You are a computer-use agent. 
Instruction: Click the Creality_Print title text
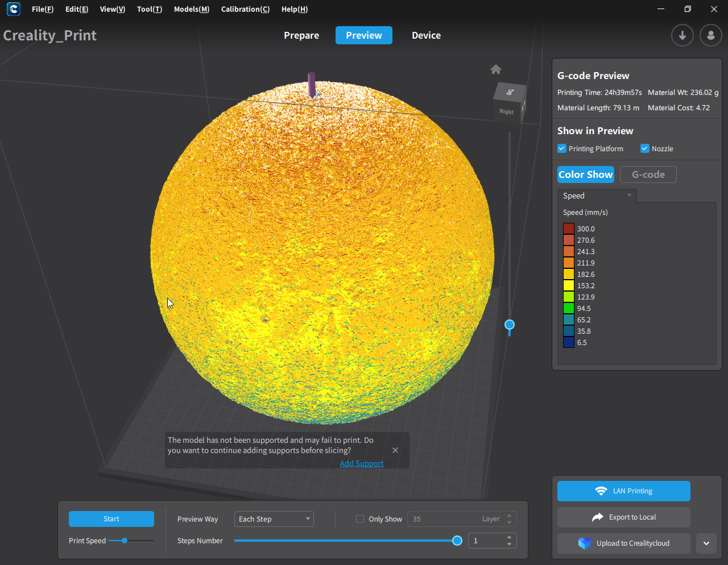pyautogui.click(x=50, y=35)
